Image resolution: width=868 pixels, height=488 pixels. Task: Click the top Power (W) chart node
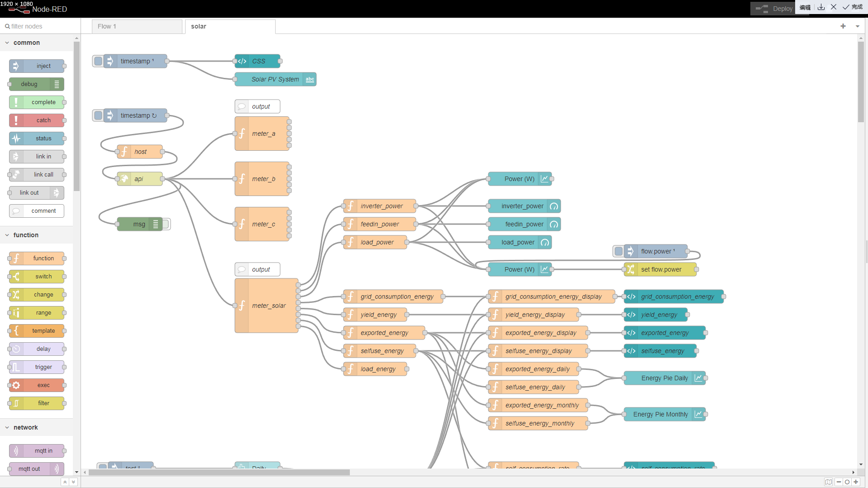coord(520,179)
